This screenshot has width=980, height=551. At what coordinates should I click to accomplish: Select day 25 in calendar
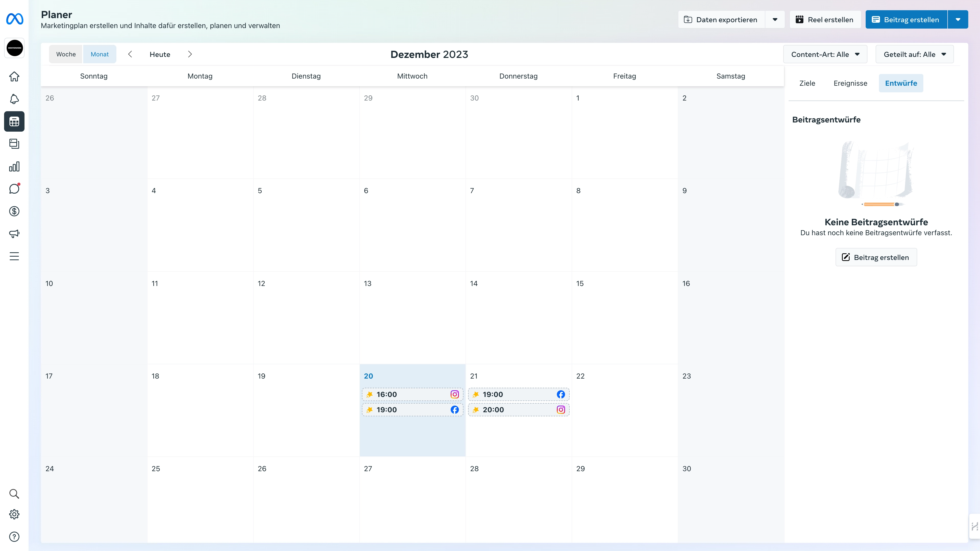[x=200, y=500]
